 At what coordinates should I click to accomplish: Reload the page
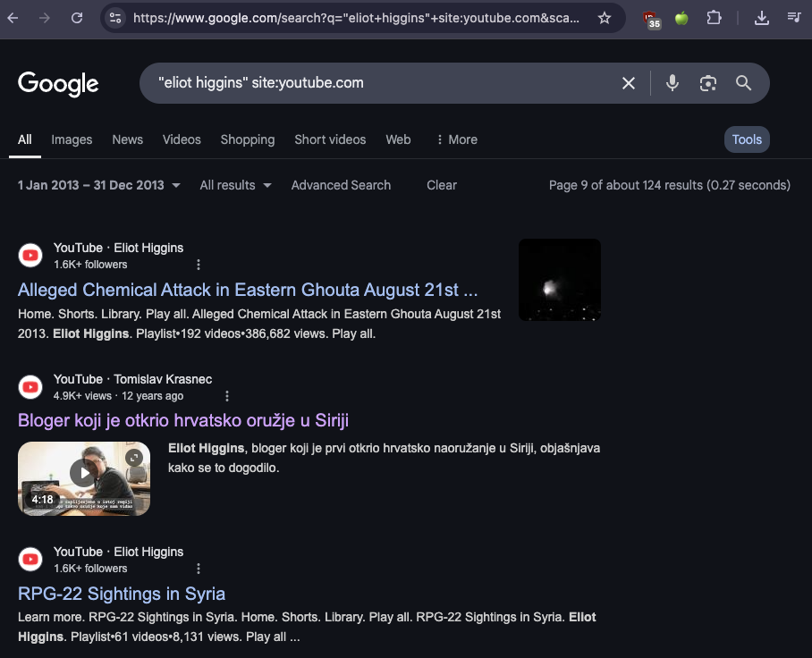[78, 18]
